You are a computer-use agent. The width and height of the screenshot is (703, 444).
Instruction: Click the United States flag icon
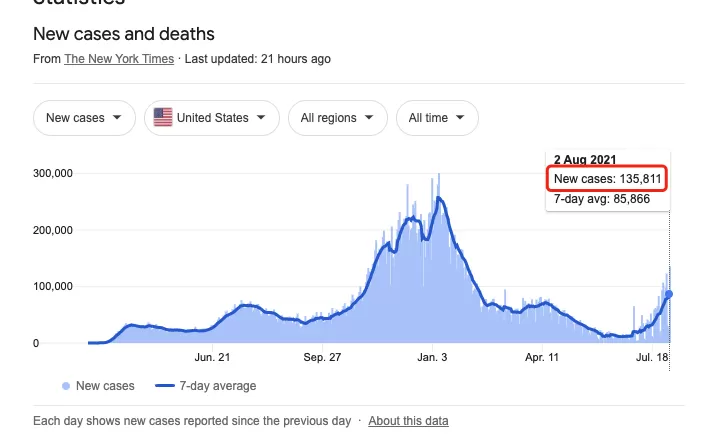pyautogui.click(x=163, y=118)
